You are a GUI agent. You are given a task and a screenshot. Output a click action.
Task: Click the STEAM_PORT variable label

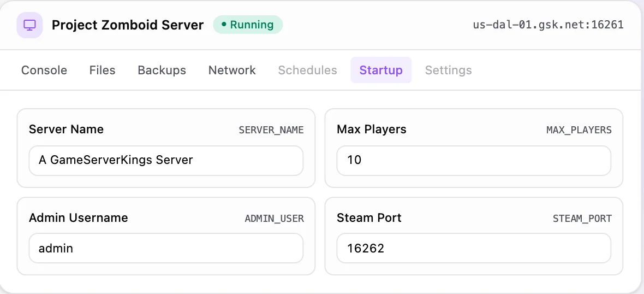[x=582, y=219]
